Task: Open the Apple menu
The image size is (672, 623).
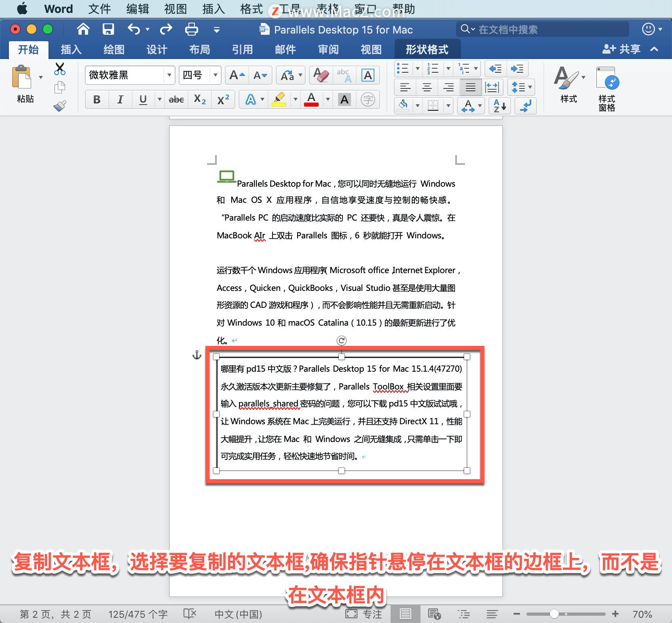Action: tap(22, 8)
